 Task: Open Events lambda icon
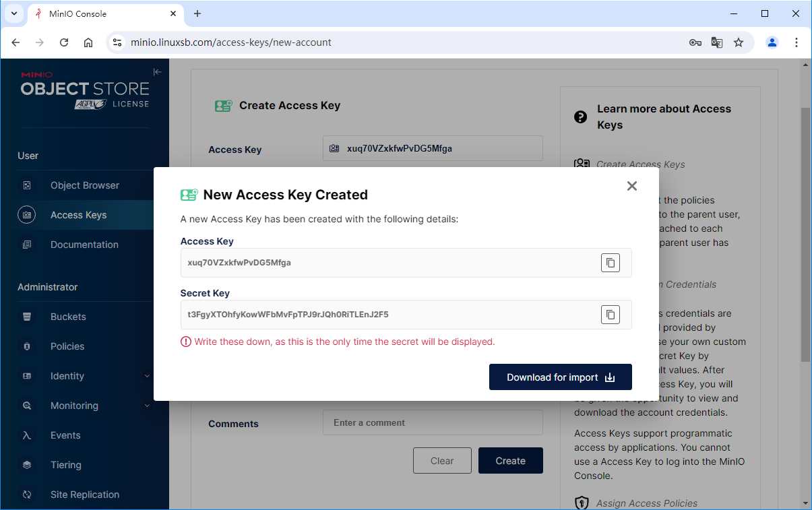pos(27,435)
